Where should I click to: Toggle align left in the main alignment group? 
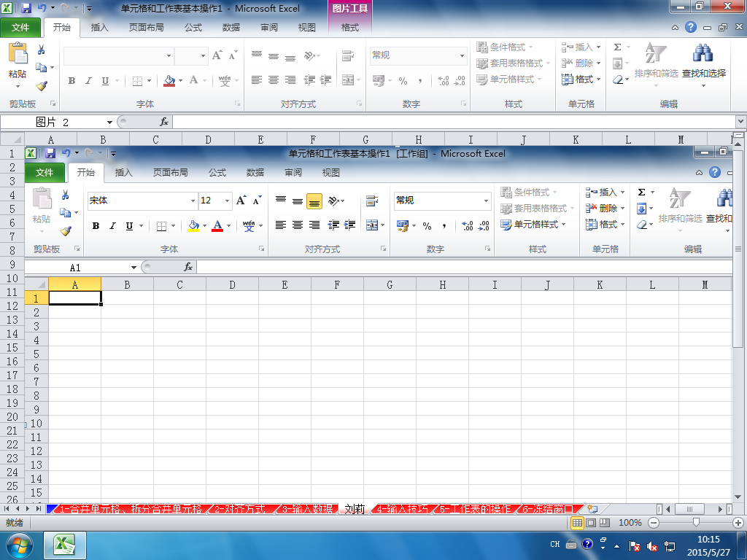click(257, 80)
